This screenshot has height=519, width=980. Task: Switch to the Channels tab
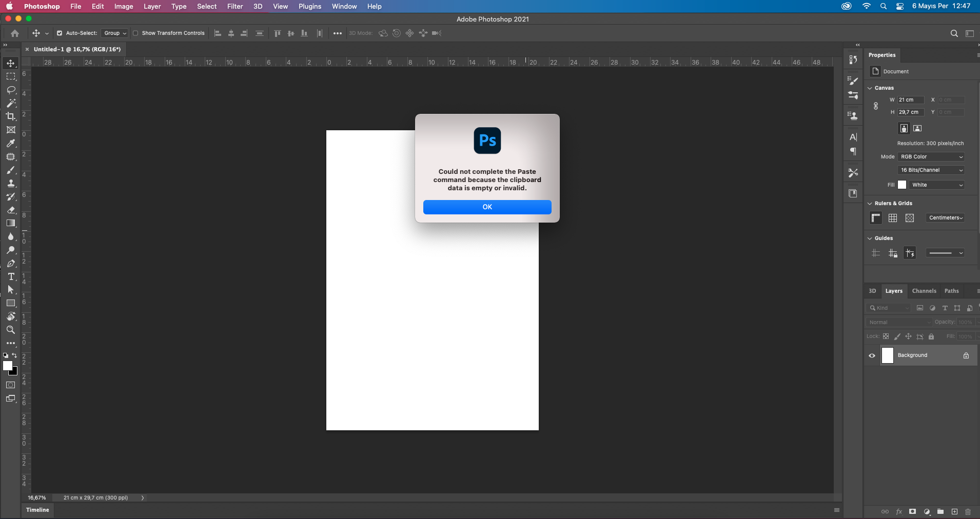[925, 291]
